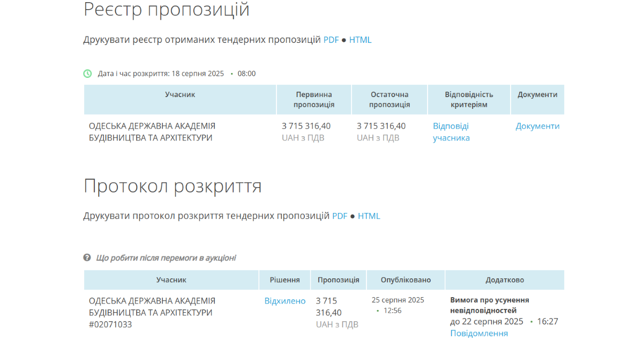Open HTML of the disclosure protocol
Screen dimensions: 644x362
pyautogui.click(x=369, y=216)
